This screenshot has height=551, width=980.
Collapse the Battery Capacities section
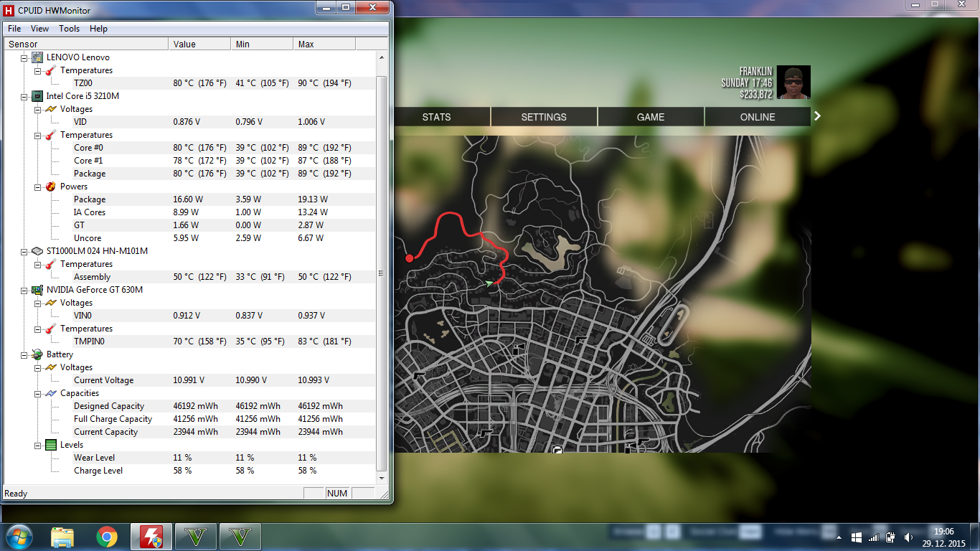(x=38, y=393)
